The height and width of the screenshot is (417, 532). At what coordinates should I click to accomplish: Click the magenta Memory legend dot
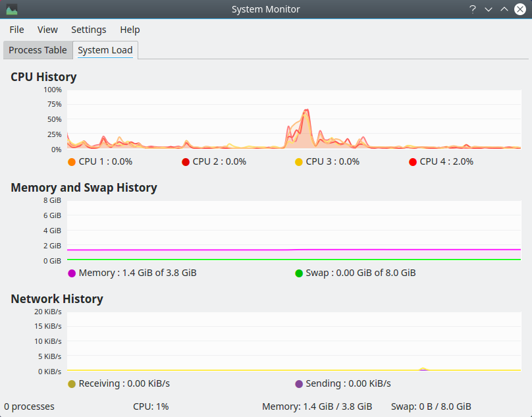[72, 273]
